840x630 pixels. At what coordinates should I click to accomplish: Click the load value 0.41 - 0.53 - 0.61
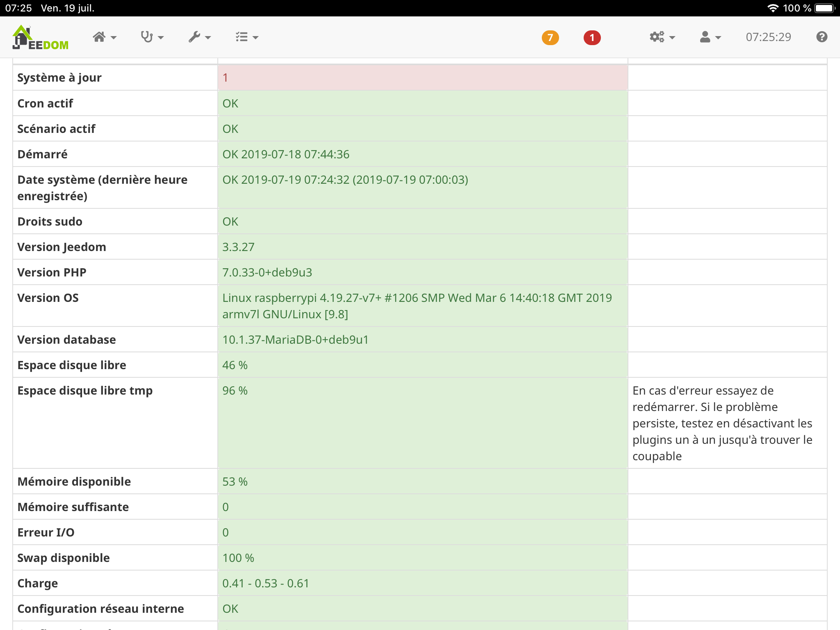(266, 583)
